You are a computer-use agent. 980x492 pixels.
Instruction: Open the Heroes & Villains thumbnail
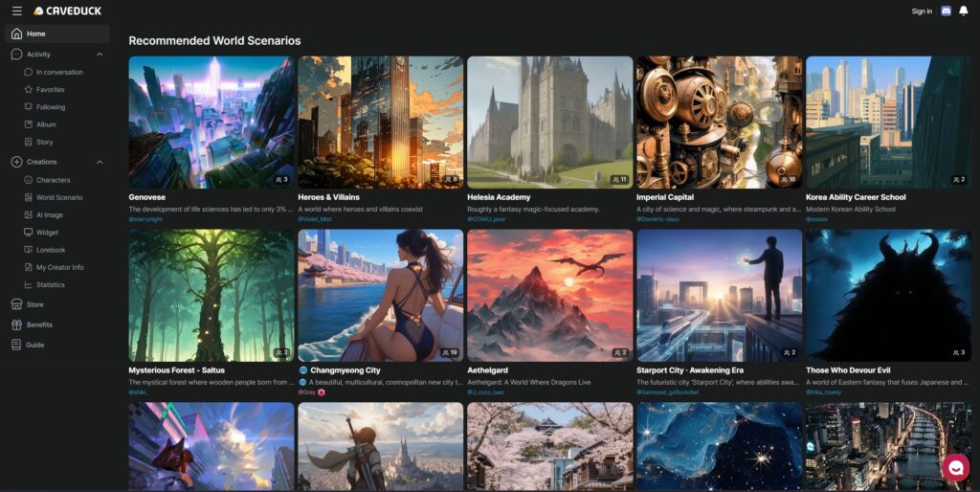click(381, 123)
